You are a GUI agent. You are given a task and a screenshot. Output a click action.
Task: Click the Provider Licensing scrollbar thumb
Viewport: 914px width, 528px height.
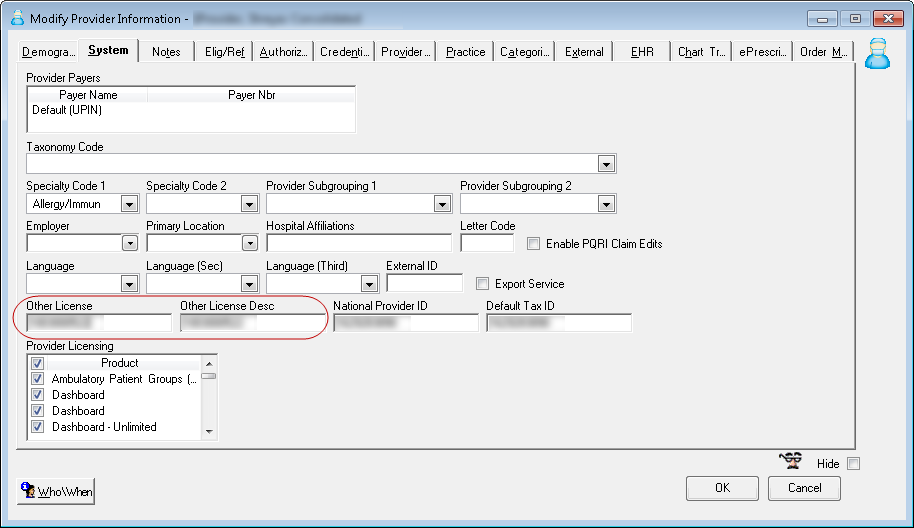point(209,376)
